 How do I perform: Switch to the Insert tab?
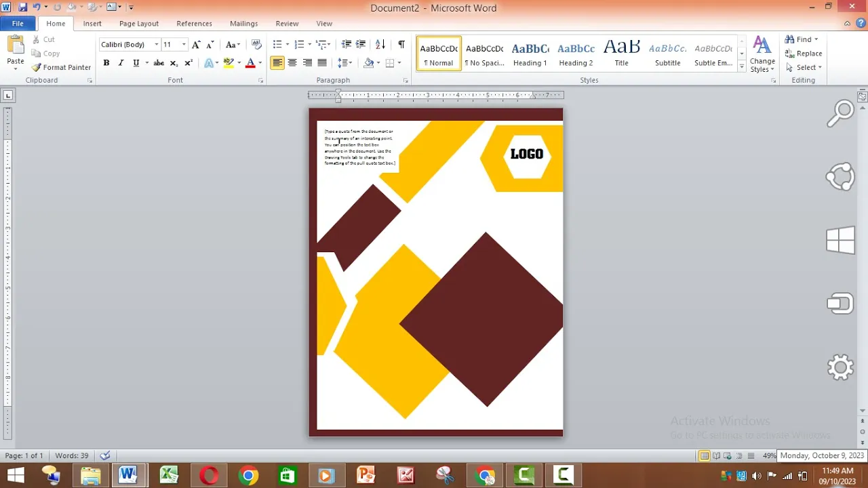click(x=92, y=24)
